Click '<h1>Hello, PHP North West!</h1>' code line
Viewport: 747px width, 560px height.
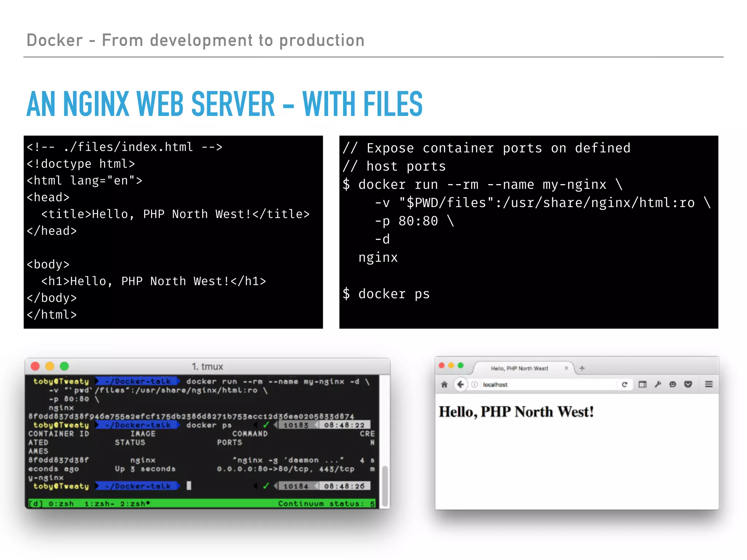coord(154,281)
